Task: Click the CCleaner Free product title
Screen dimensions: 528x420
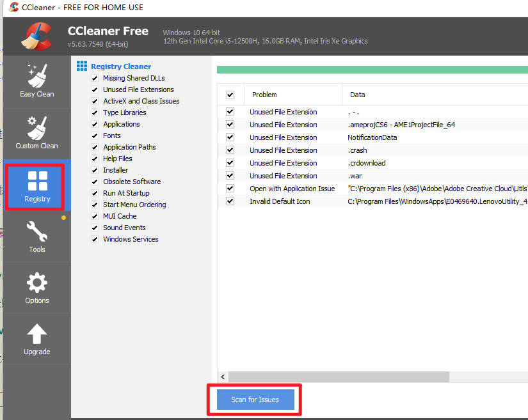Action: point(108,31)
